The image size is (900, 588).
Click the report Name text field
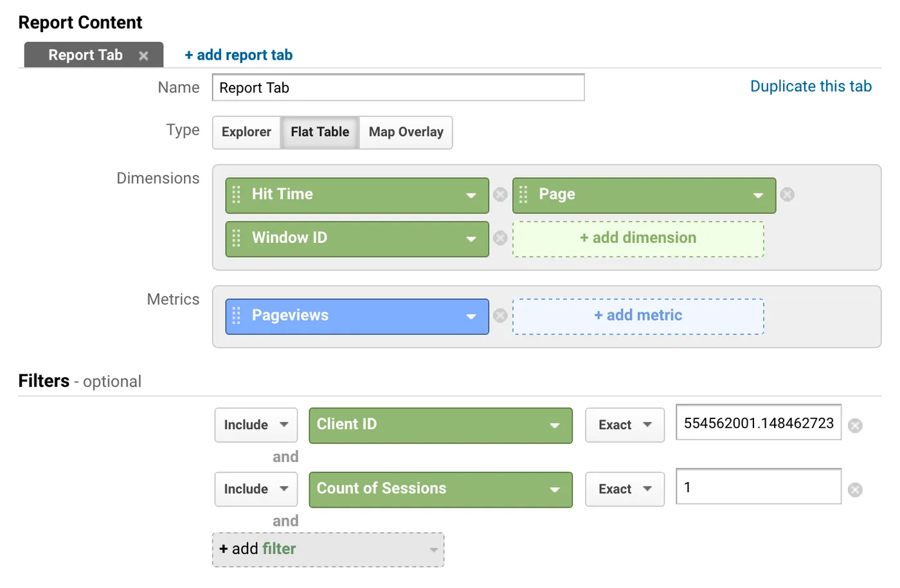point(398,88)
